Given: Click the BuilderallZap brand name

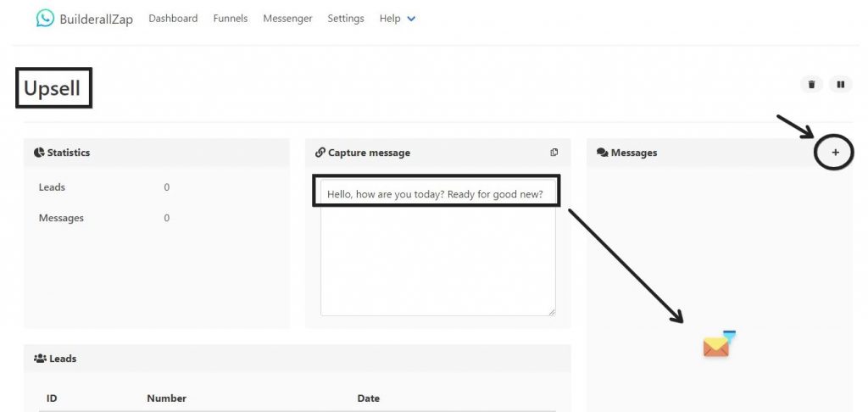Looking at the screenshot, I should point(97,19).
